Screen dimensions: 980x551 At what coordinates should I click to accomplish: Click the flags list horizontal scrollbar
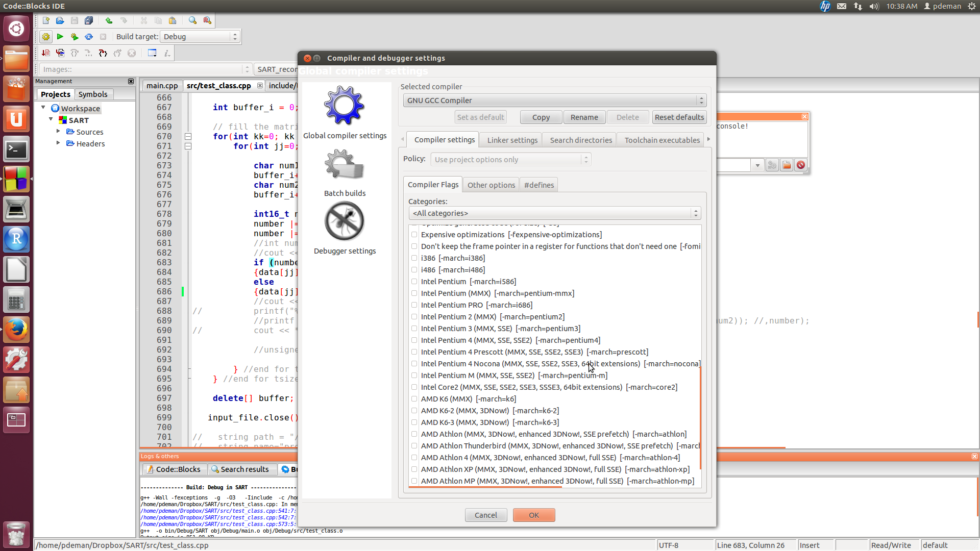485,487
